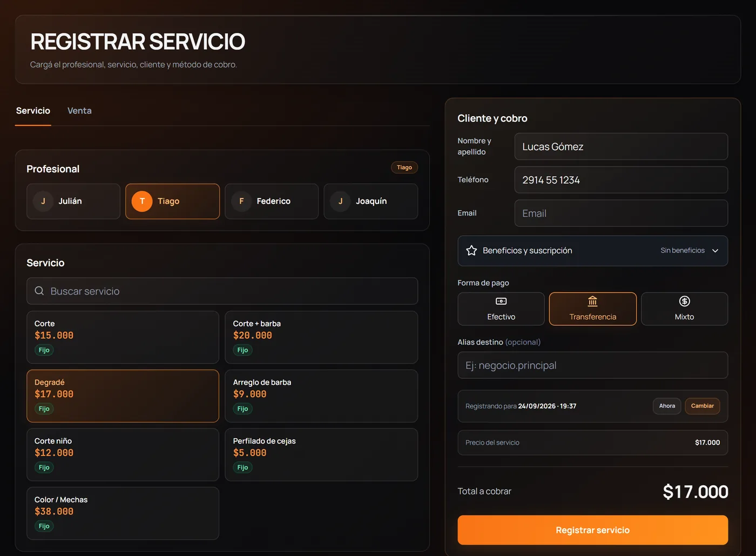This screenshot has width=756, height=556.
Task: Focus the Email input field
Action: coord(621,213)
